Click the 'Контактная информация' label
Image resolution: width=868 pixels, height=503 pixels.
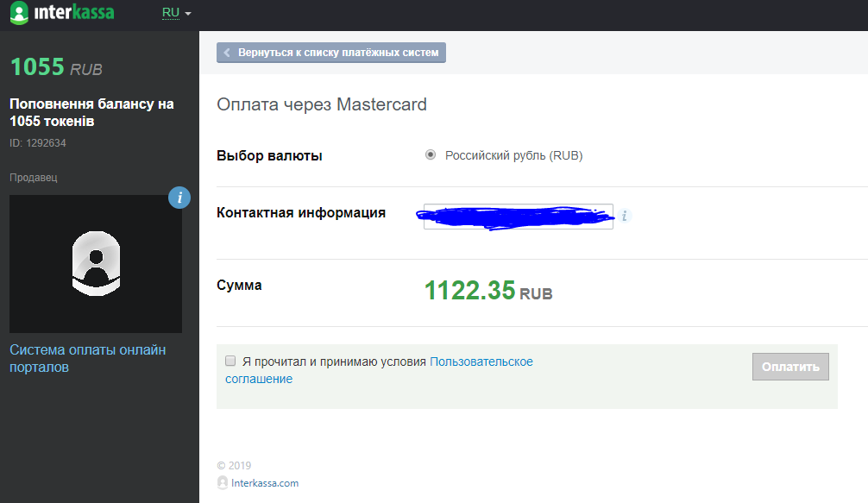[x=300, y=212]
